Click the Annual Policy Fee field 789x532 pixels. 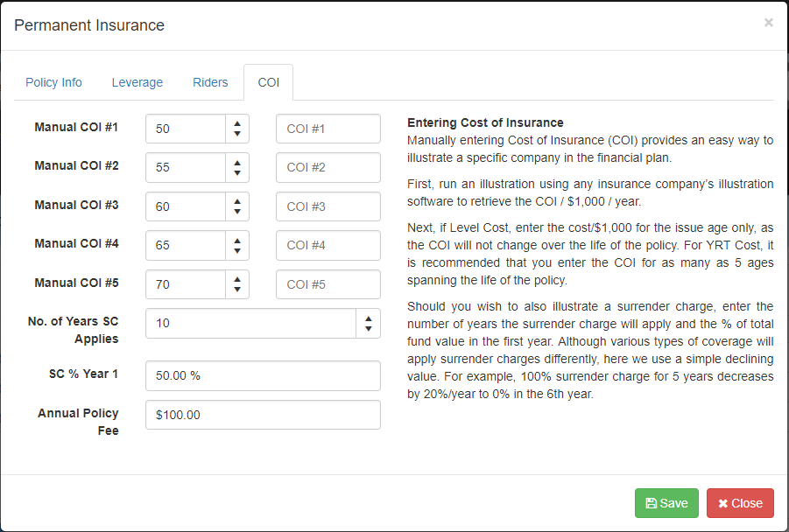263,415
